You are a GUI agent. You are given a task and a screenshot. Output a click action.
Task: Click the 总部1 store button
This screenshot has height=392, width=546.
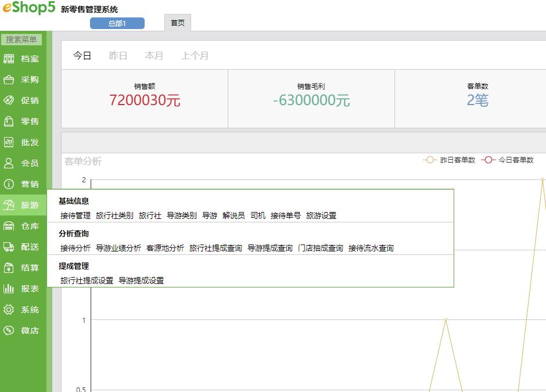click(117, 23)
